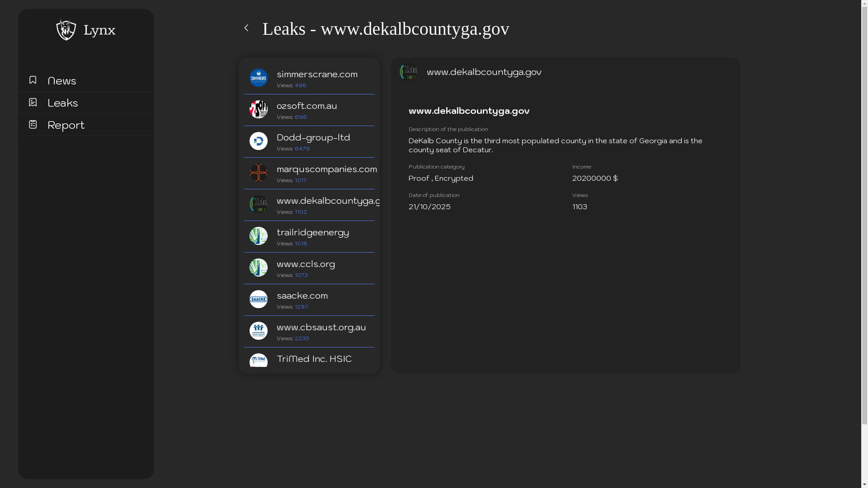Image resolution: width=868 pixels, height=488 pixels.
Task: Click the simmerscrane.com logo thumbnail
Action: (259, 78)
